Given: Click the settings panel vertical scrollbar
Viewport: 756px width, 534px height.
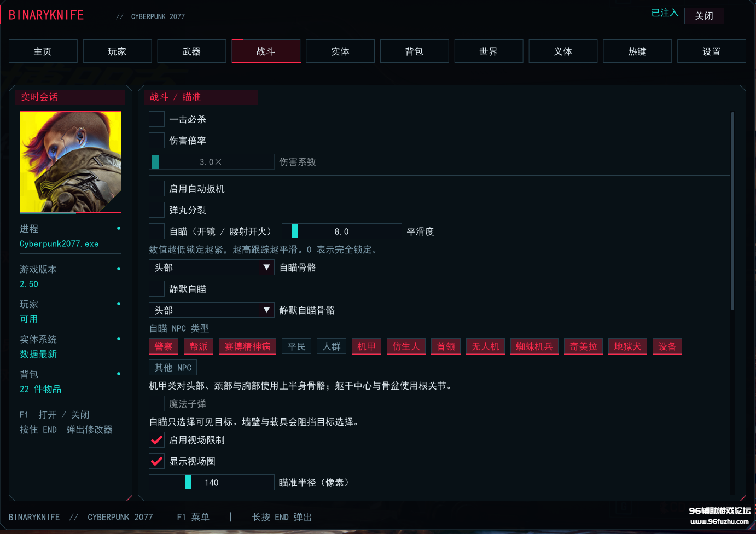Looking at the screenshot, I should point(732,211).
